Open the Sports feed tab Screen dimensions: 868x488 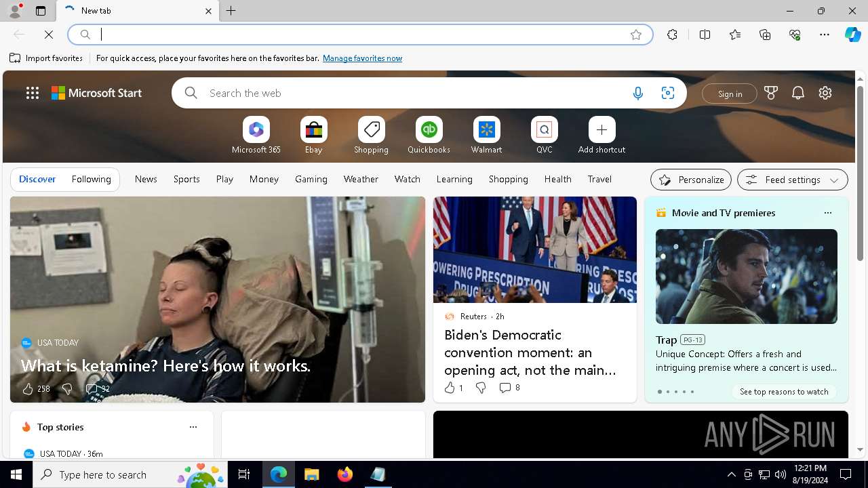click(186, 180)
